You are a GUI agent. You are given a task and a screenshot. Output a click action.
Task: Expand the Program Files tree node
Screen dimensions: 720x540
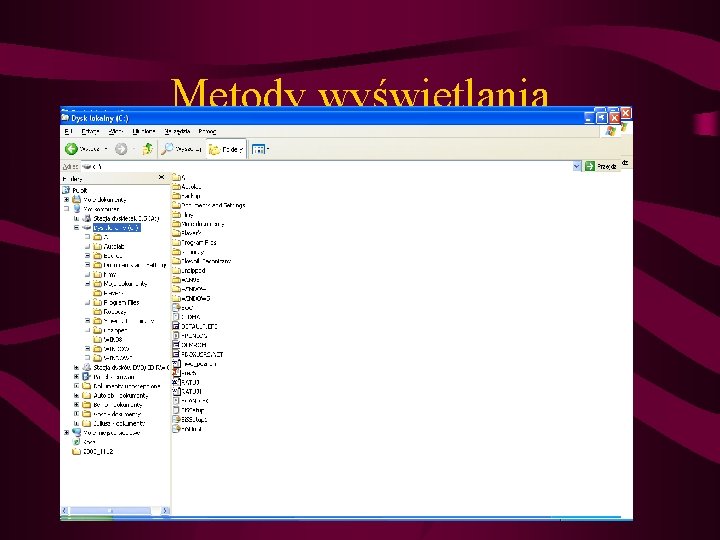[x=87, y=302]
